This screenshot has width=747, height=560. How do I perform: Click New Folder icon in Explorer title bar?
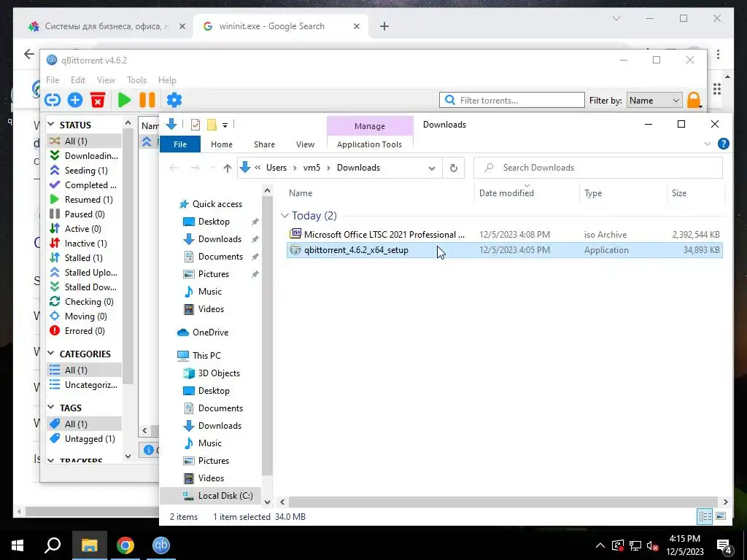212,125
